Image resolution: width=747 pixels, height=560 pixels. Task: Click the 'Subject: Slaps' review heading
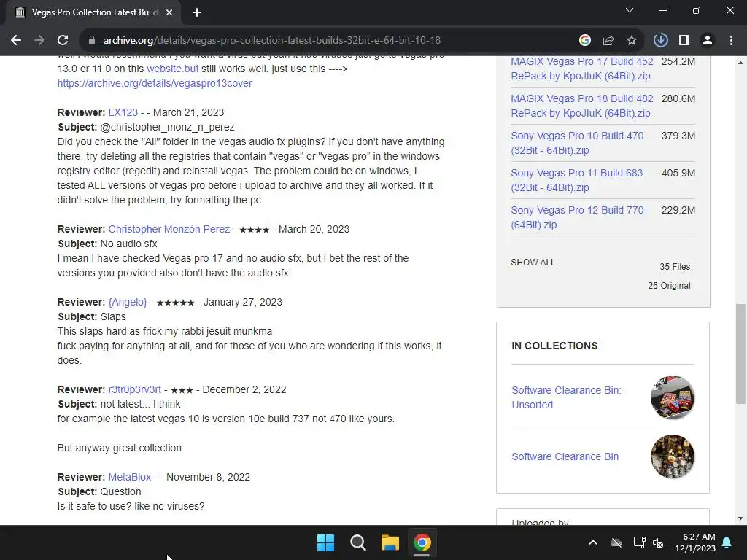pyautogui.click(x=92, y=316)
